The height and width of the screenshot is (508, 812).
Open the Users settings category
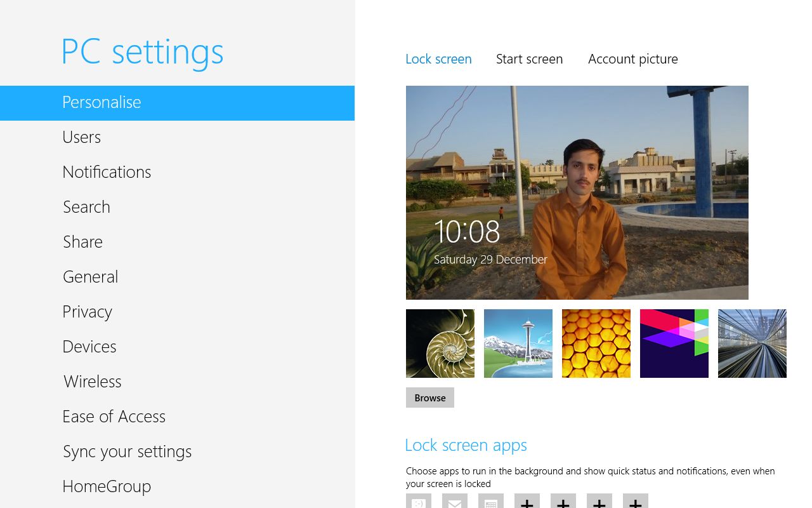pos(82,137)
